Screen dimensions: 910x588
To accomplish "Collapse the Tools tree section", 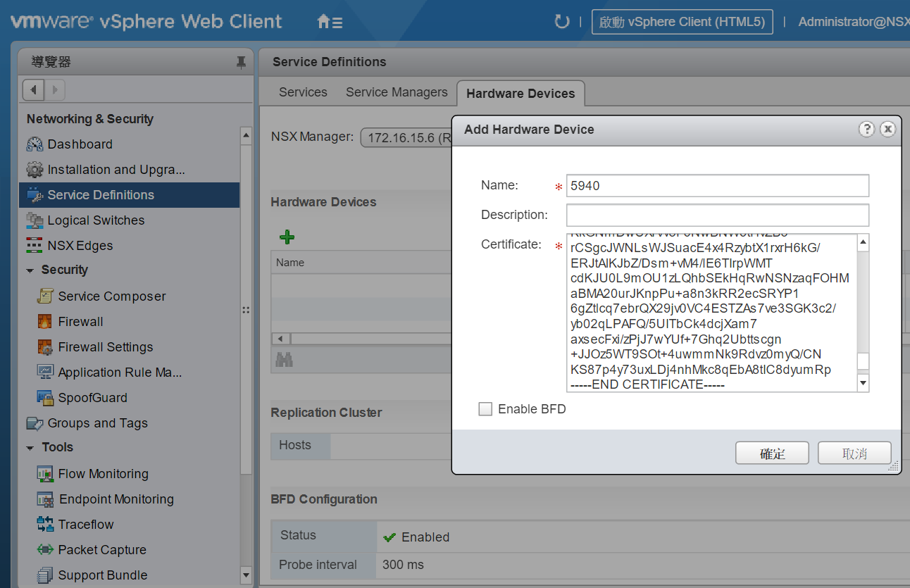I will pos(30,448).
